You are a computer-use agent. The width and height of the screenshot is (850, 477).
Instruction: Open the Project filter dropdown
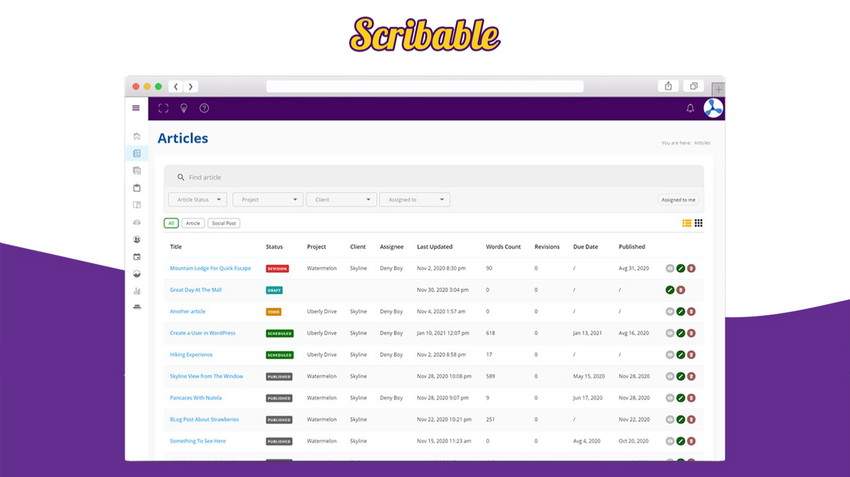(x=268, y=199)
